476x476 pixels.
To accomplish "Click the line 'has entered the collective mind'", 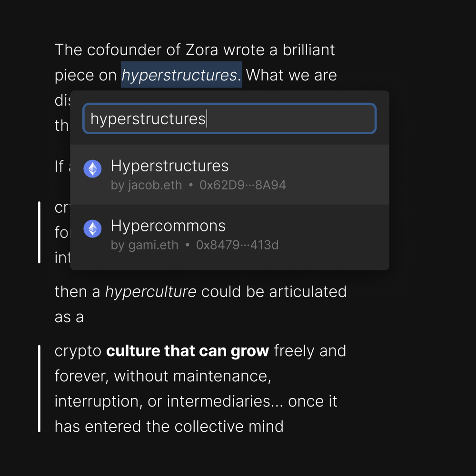I will coord(169,426).
